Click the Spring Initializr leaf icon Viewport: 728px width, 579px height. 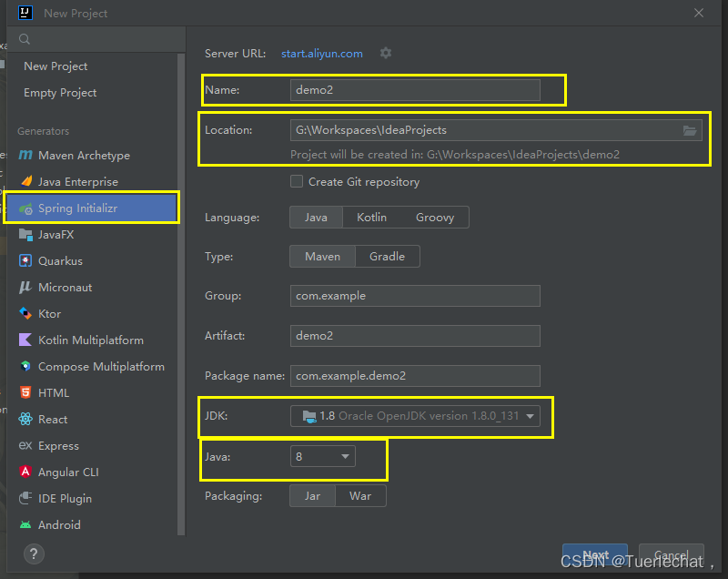pyautogui.click(x=25, y=208)
